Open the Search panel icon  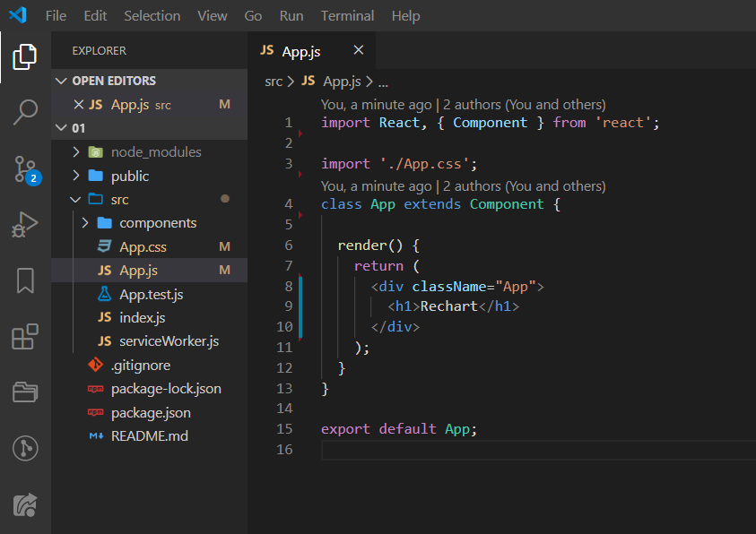(25, 112)
